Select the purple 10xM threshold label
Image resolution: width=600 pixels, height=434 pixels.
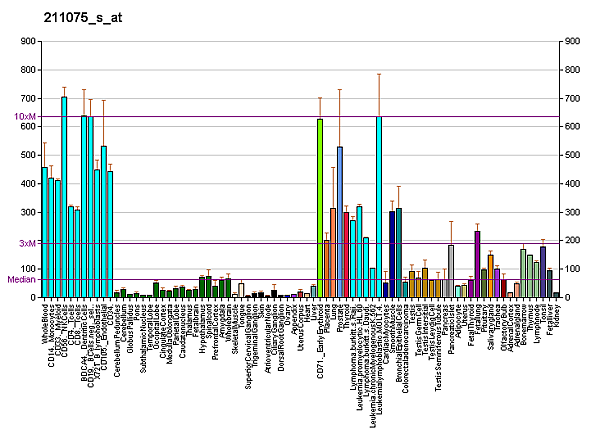pyautogui.click(x=26, y=117)
